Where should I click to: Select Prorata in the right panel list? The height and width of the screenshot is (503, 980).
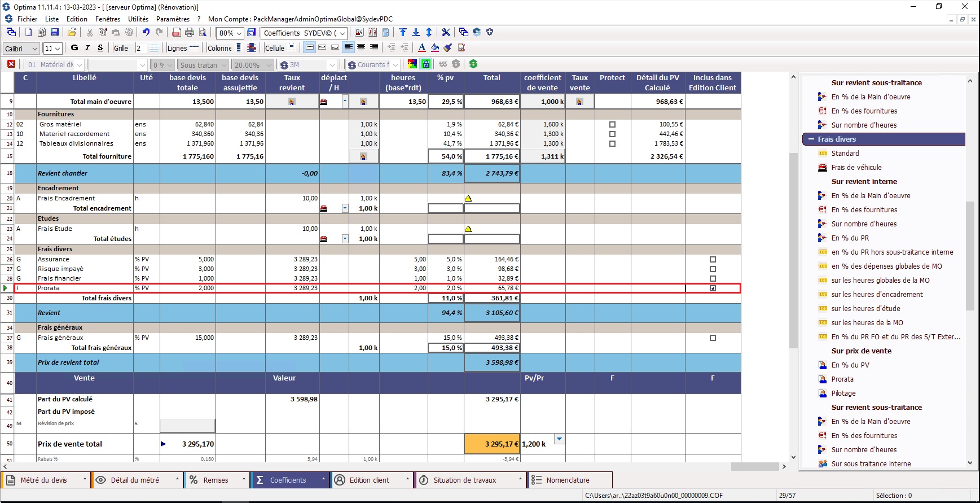coord(842,379)
